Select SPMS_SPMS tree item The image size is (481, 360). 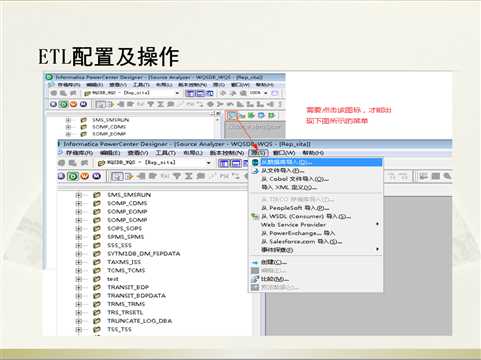pyautogui.click(x=125, y=237)
